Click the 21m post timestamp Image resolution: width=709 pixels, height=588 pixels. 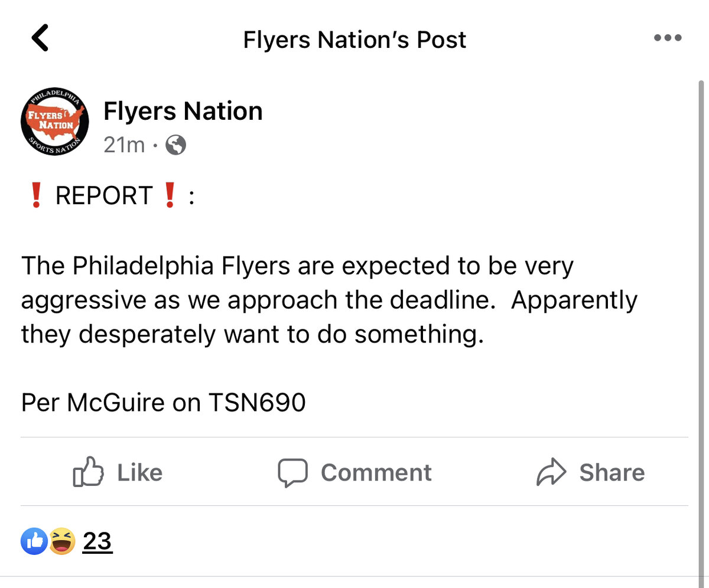pos(124,145)
